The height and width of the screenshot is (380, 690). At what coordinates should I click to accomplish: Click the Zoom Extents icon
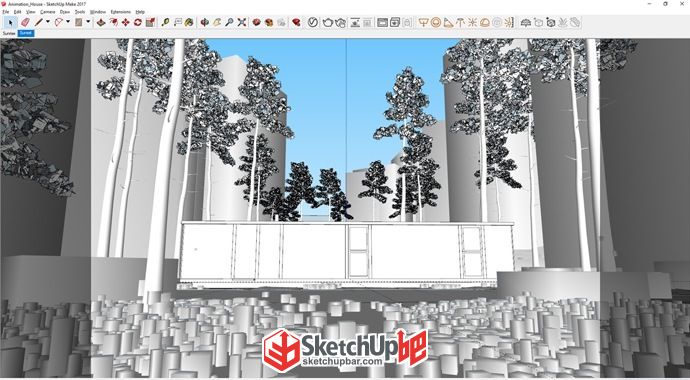tap(242, 22)
